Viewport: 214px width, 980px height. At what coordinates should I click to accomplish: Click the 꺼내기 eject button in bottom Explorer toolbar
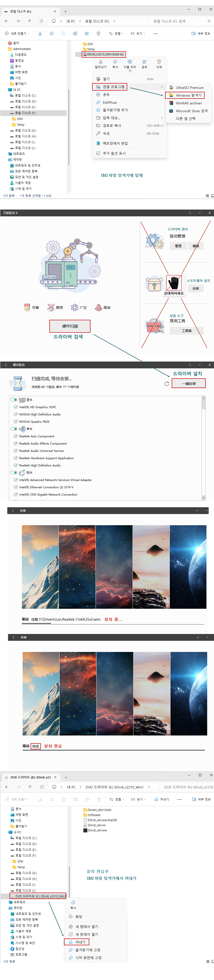(162, 799)
